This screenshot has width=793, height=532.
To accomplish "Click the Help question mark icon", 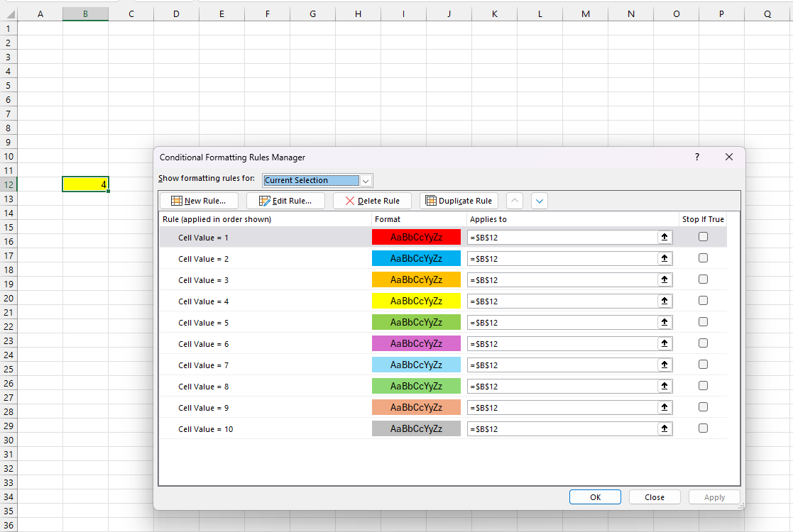I will coord(697,157).
